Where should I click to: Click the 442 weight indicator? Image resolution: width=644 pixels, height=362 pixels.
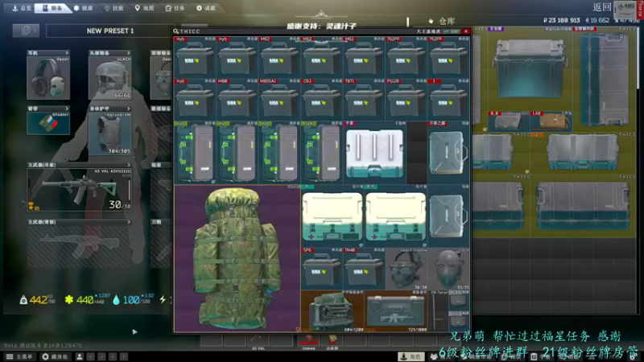[x=37, y=300]
